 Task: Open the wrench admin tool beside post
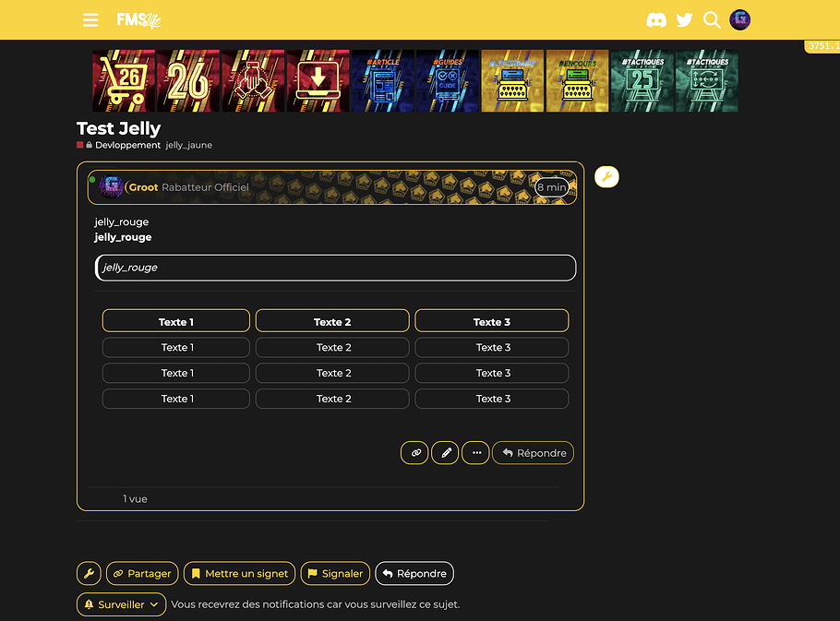pos(606,177)
